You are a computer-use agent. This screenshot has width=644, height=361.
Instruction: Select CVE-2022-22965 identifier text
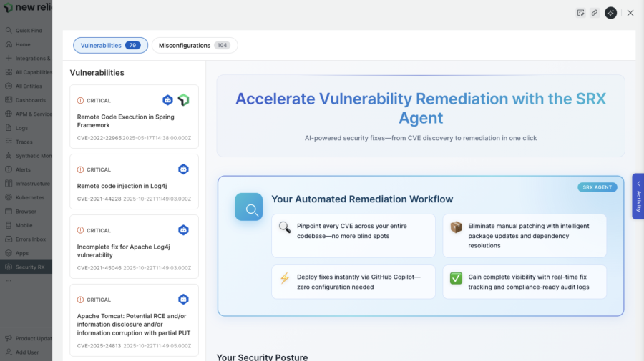point(99,138)
